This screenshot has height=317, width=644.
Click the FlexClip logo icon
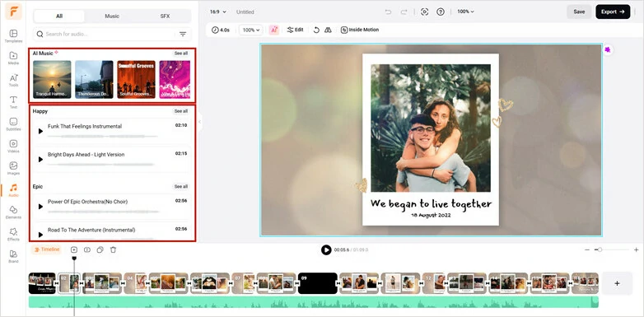click(x=13, y=12)
